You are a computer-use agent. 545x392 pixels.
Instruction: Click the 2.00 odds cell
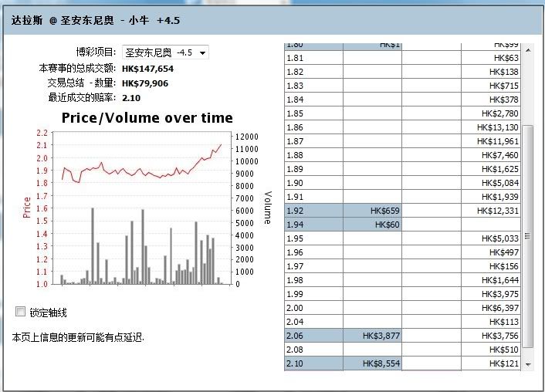click(313, 308)
